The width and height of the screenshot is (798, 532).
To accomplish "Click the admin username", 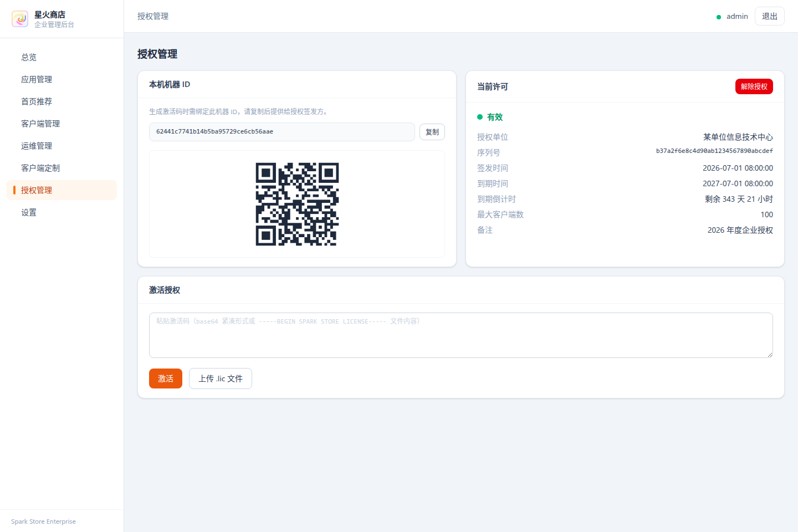I will click(737, 17).
